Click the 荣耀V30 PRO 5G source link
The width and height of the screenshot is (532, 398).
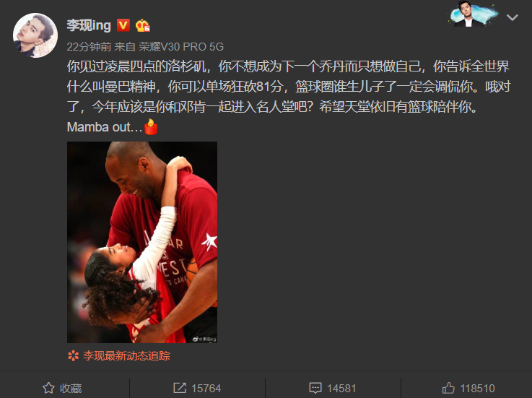(181, 46)
